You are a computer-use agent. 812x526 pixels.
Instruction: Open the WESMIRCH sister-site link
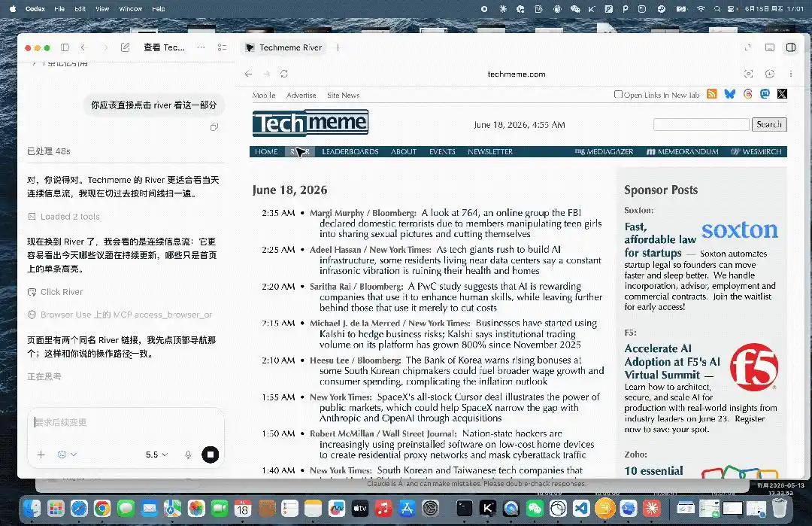tap(756, 152)
